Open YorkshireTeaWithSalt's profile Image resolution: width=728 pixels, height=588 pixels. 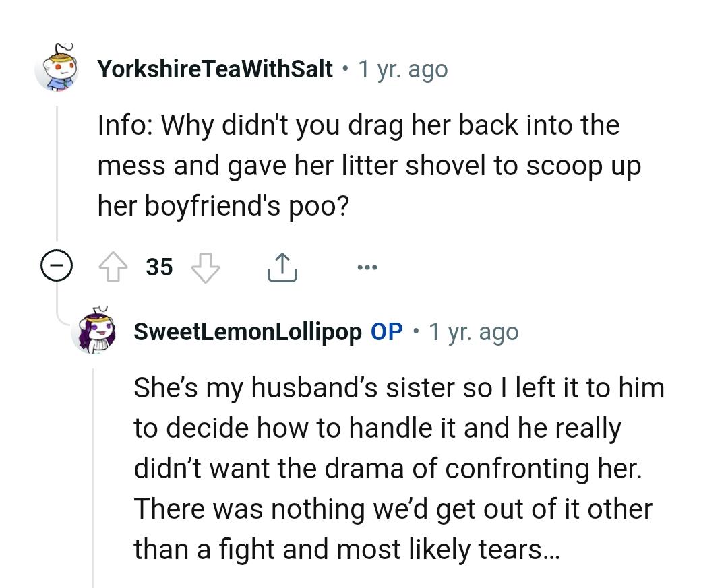click(215, 69)
